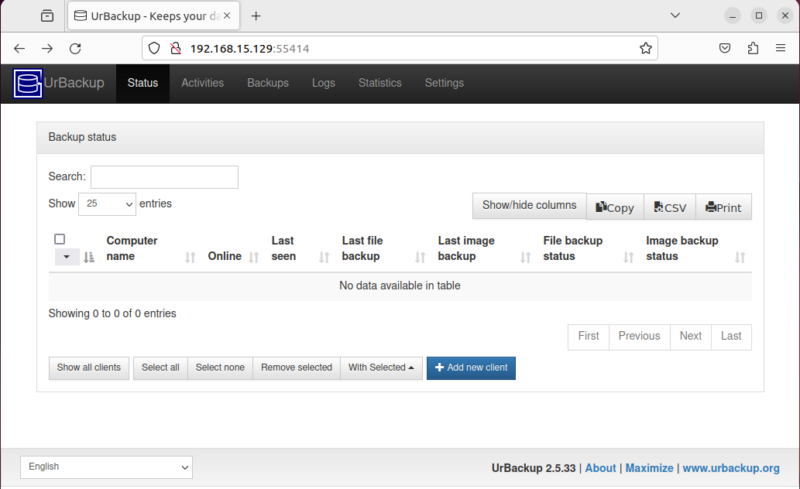Image resolution: width=800 pixels, height=489 pixels.
Task: Sort by the Last image backup column arrows
Action: (526, 257)
